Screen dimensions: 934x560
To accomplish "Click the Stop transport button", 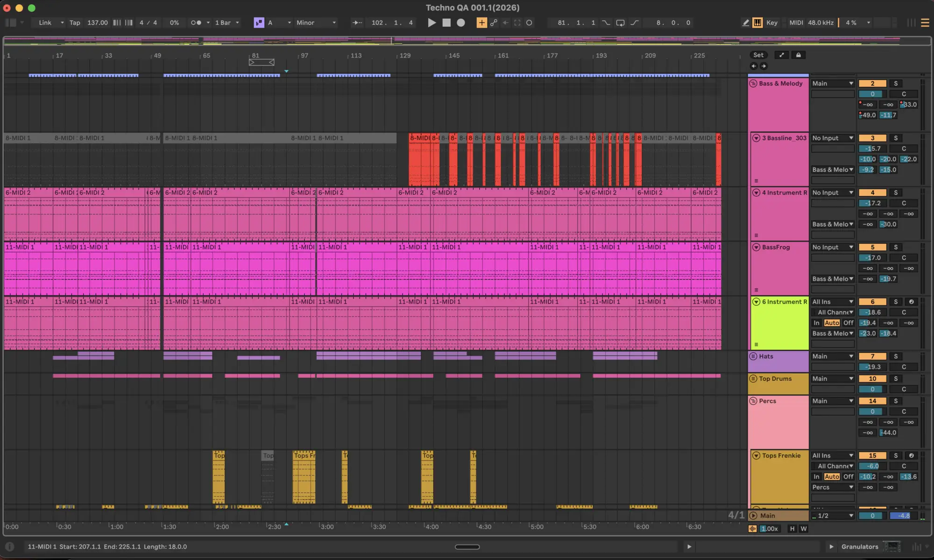I will [446, 22].
